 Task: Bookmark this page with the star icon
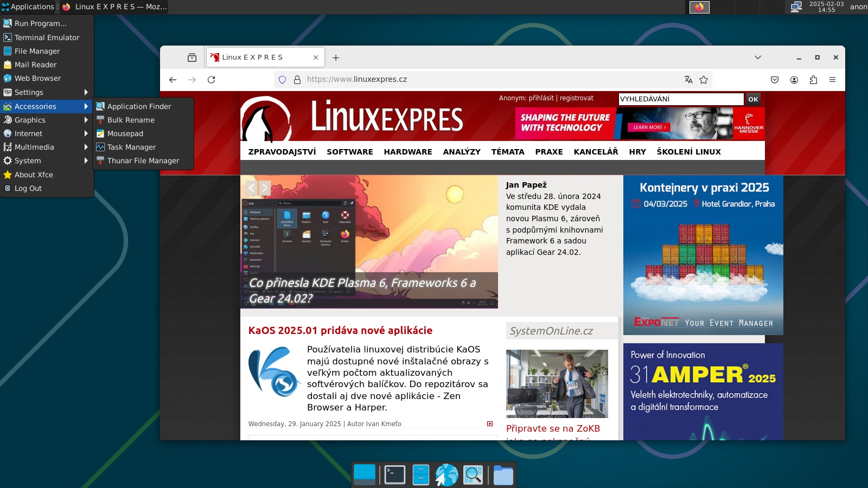click(704, 80)
